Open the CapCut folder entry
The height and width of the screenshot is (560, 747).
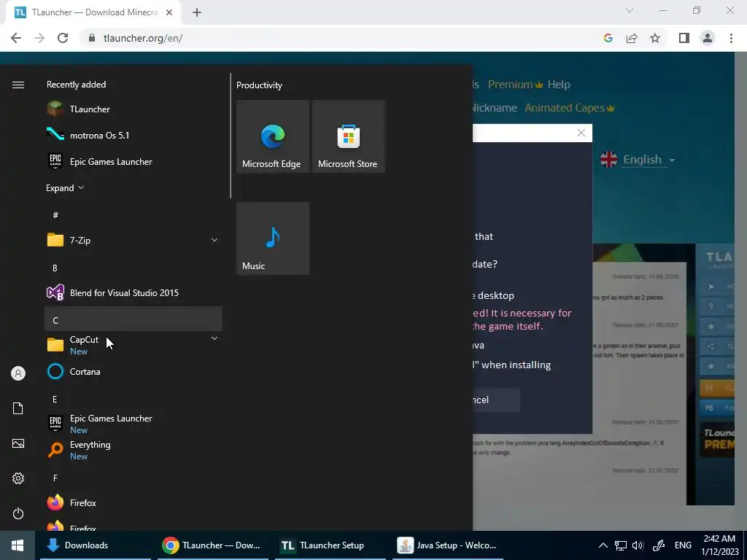coord(133,345)
